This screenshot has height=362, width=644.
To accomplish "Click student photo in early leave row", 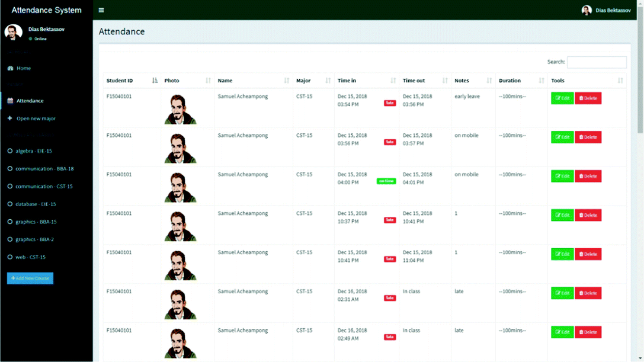I will 180,109.
